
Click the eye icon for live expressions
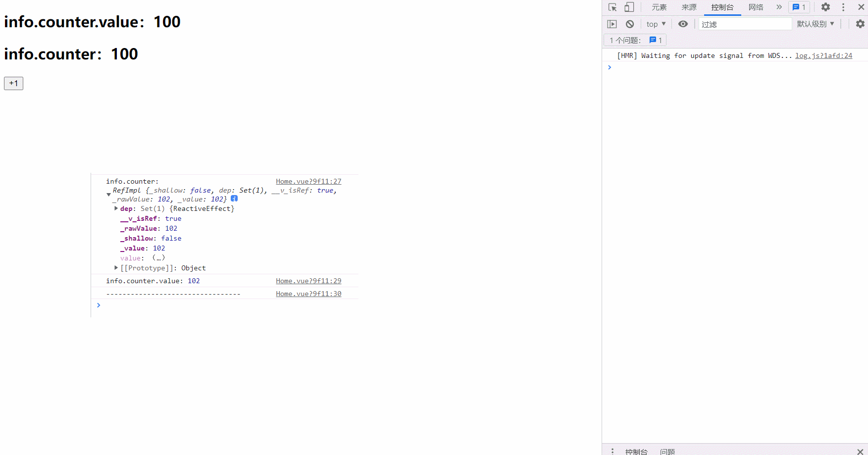(x=683, y=24)
